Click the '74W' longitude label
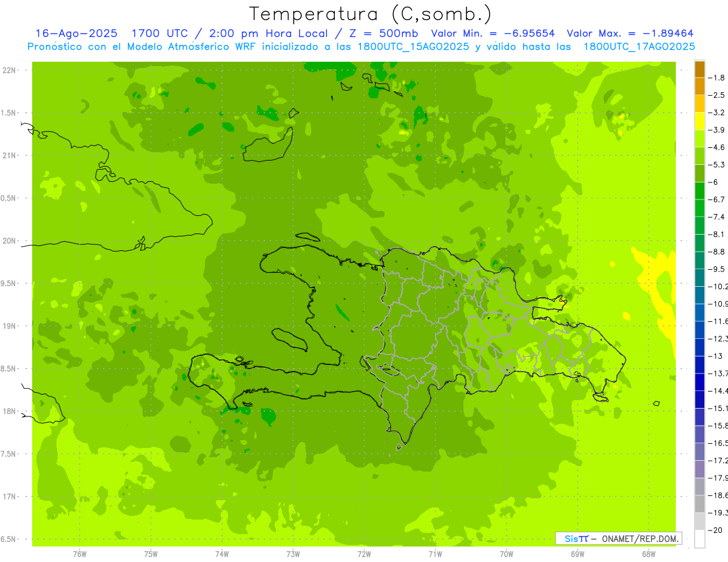The width and height of the screenshot is (728, 562). 222,554
